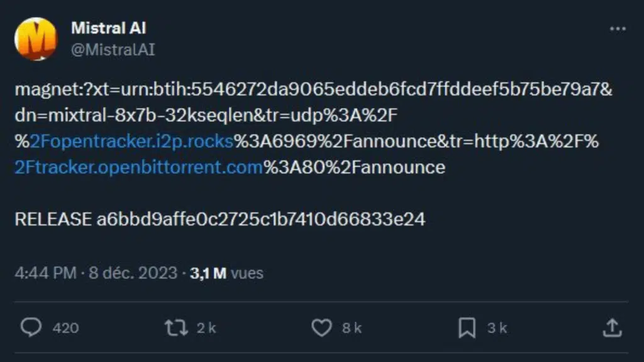Bookmark this tweet using the bookmark icon
This screenshot has height=362, width=644.
coord(467,327)
